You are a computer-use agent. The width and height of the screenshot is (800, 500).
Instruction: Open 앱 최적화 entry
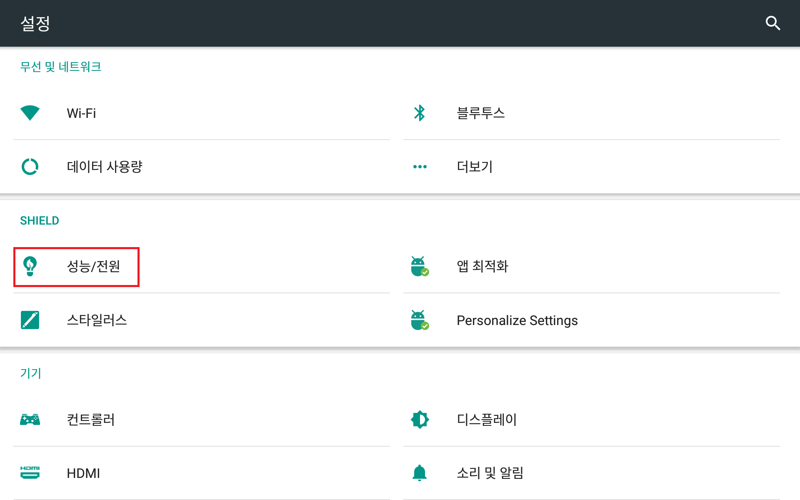(x=591, y=266)
